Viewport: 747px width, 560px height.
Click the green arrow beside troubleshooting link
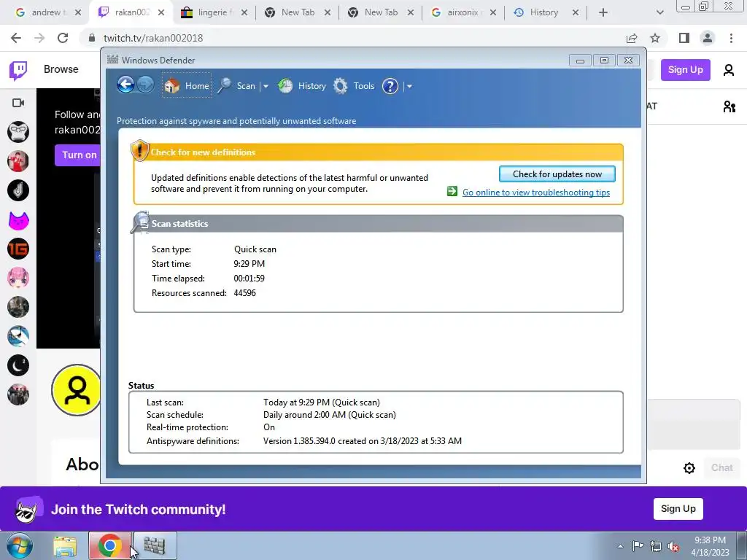(452, 192)
